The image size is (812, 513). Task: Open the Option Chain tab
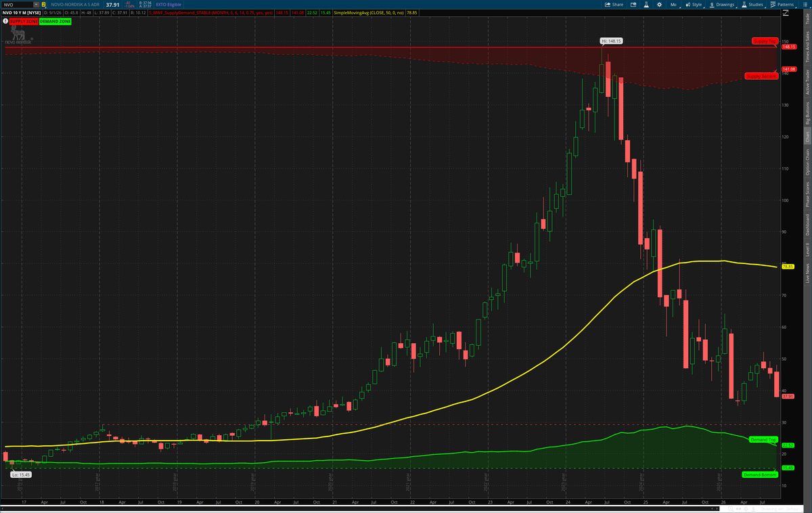click(x=807, y=161)
